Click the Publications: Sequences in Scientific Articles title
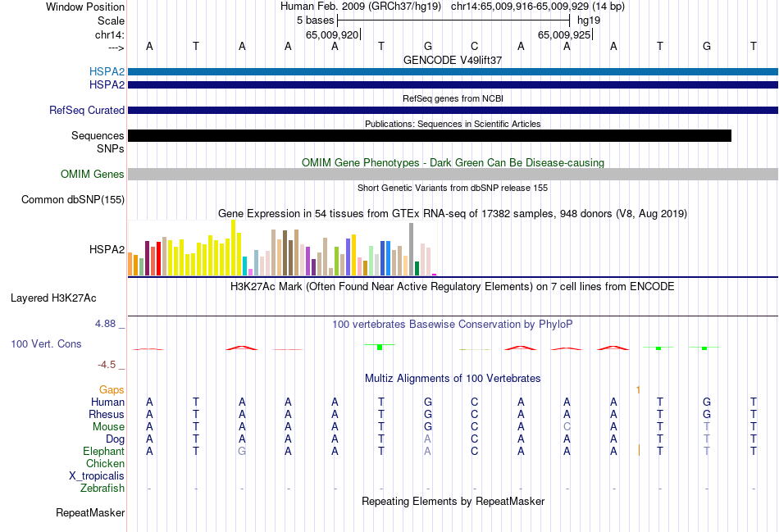Image resolution: width=779 pixels, height=532 pixels. click(x=453, y=124)
